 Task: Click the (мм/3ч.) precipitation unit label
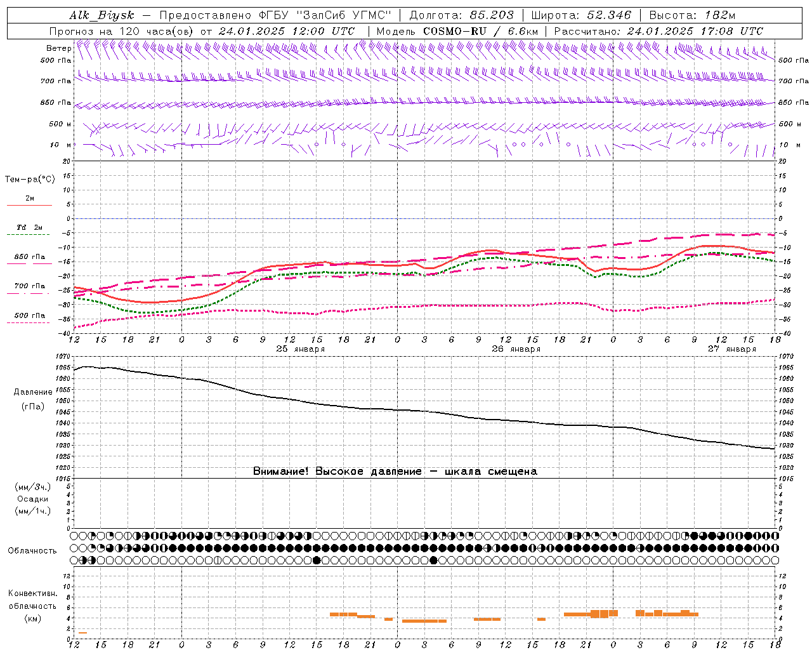(33, 487)
